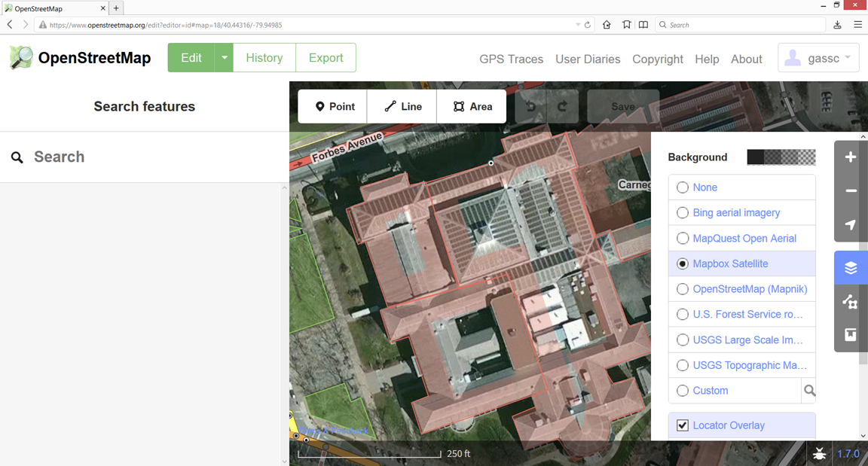The width and height of the screenshot is (868, 466).
Task: Add a Point feature
Action: (333, 106)
